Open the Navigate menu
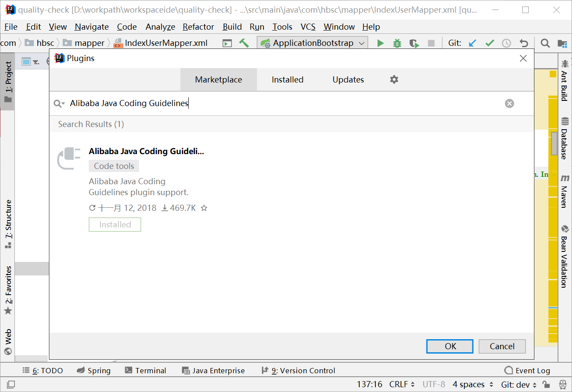Image resolution: width=572 pixels, height=392 pixels. coord(92,27)
